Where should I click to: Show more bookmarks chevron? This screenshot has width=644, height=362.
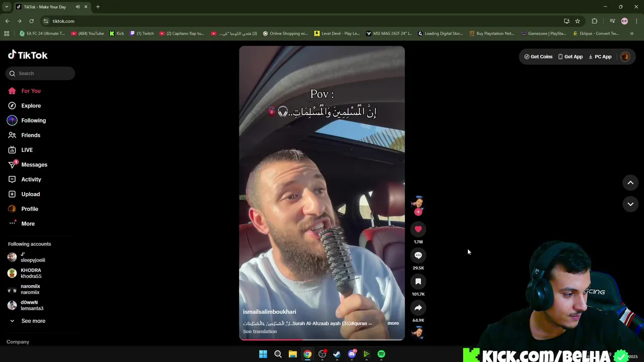(632, 34)
